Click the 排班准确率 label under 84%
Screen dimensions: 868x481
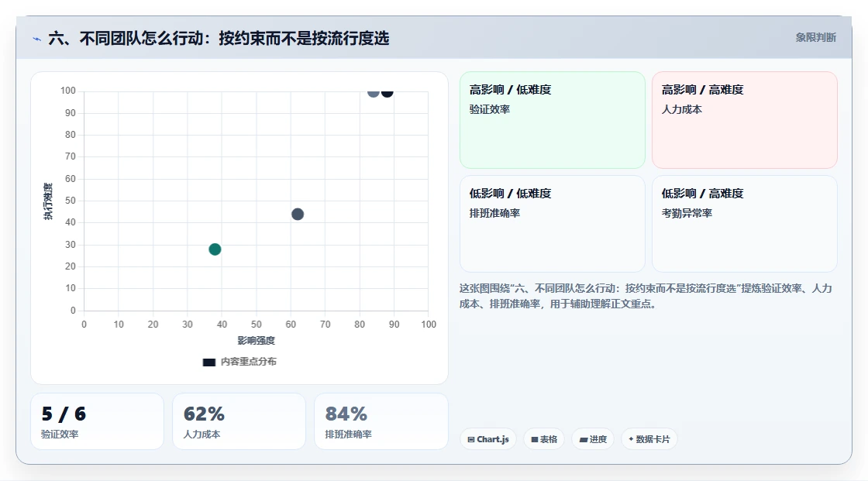(348, 435)
